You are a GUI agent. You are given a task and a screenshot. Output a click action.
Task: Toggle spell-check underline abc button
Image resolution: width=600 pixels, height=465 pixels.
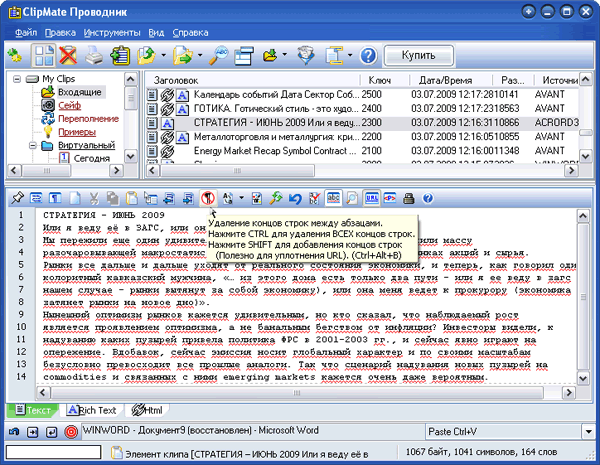point(333,198)
